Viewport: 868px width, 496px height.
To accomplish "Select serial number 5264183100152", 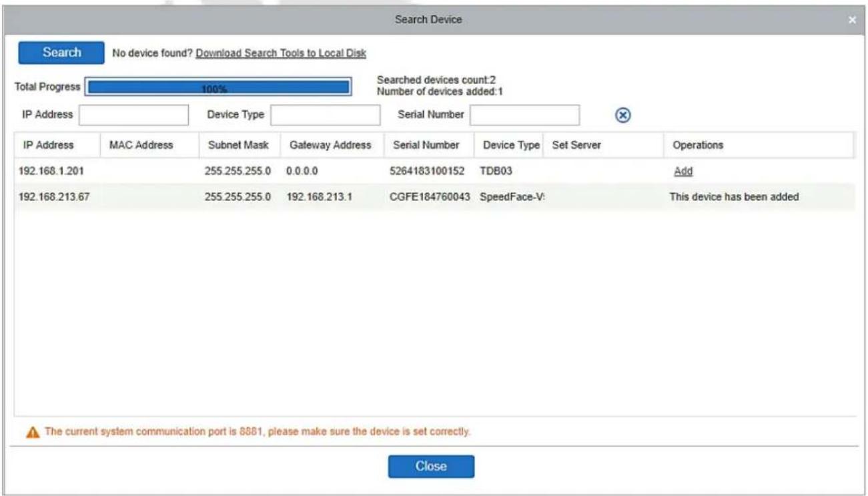I will 427,172.
